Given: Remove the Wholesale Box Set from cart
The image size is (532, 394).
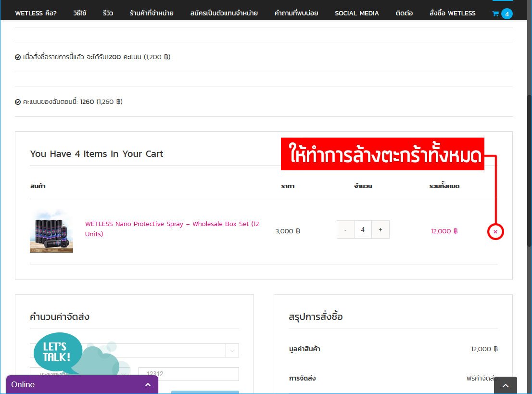Looking at the screenshot, I should coord(495,232).
